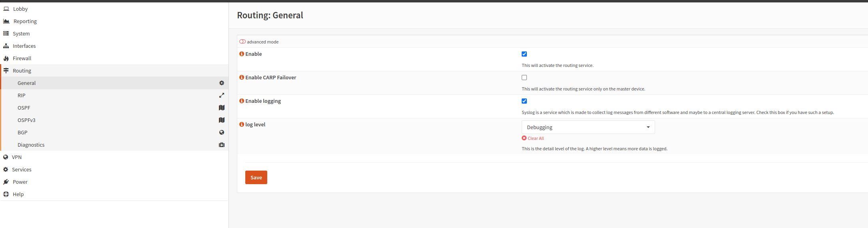The width and height of the screenshot is (868, 228).
Task: Click the Save button
Action: pyautogui.click(x=256, y=177)
